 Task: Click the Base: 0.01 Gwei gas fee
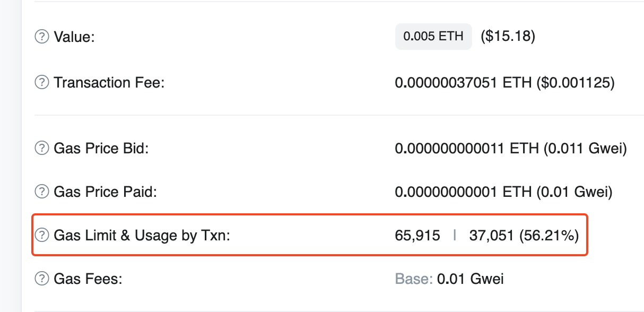click(449, 279)
